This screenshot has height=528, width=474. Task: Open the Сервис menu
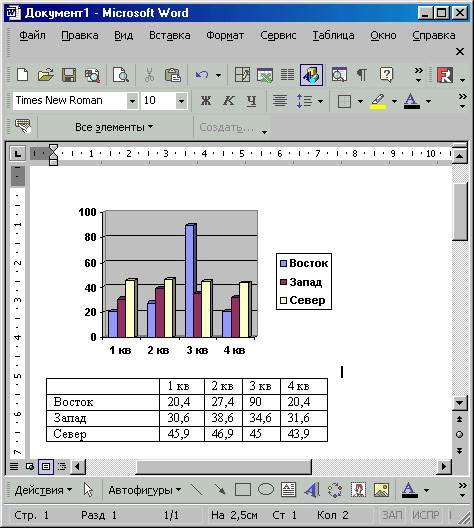pyautogui.click(x=278, y=35)
